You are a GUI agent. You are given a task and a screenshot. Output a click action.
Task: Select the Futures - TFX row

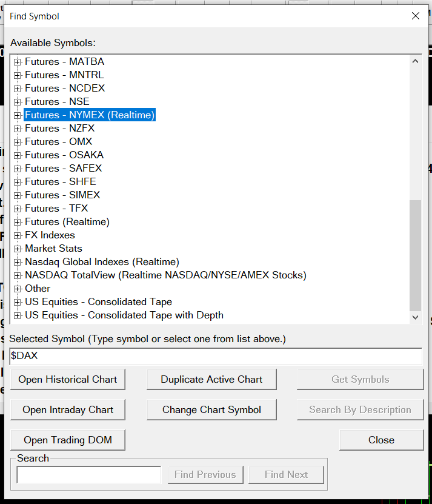[x=56, y=208]
